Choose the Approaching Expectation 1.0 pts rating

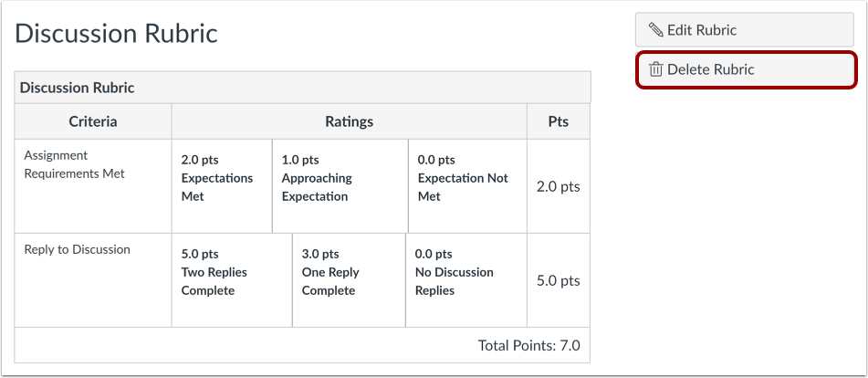point(340,186)
